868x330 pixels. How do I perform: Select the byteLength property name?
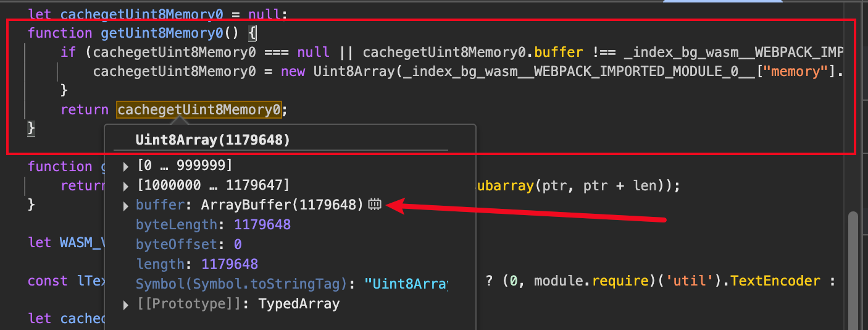click(x=176, y=225)
